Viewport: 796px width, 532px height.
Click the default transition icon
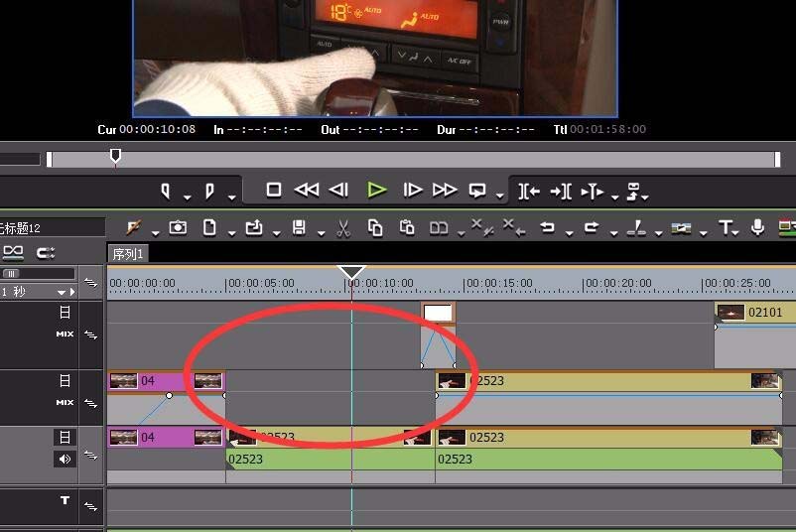[x=681, y=228]
